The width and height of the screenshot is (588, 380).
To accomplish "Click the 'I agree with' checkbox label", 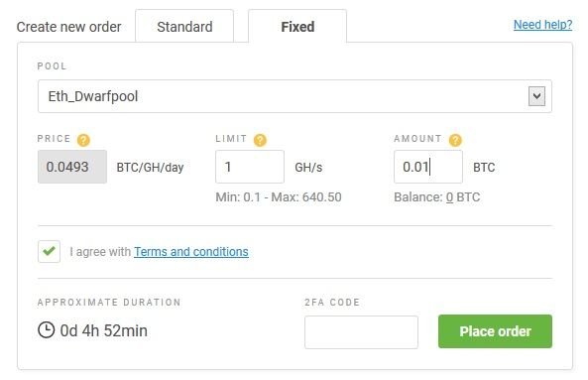I will point(100,252).
